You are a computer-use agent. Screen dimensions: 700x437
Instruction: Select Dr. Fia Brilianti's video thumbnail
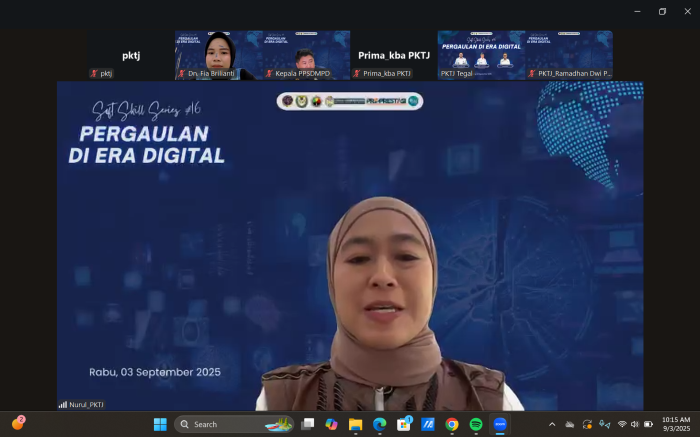(218, 55)
